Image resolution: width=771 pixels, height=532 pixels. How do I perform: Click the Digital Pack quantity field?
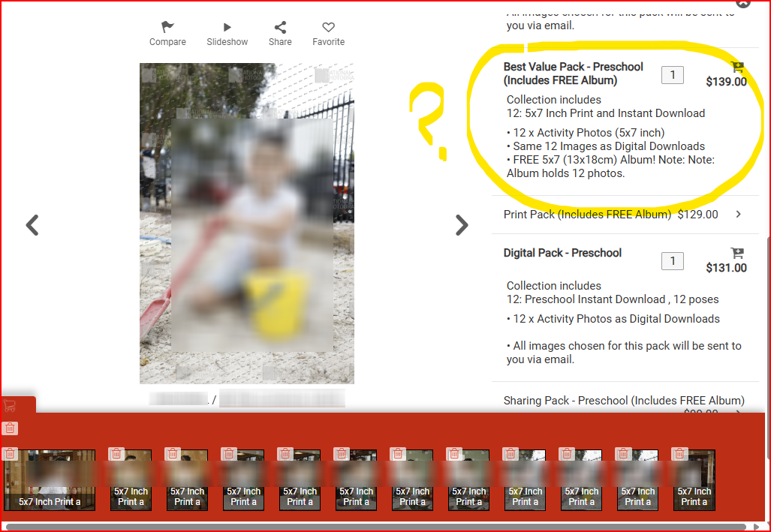point(673,261)
